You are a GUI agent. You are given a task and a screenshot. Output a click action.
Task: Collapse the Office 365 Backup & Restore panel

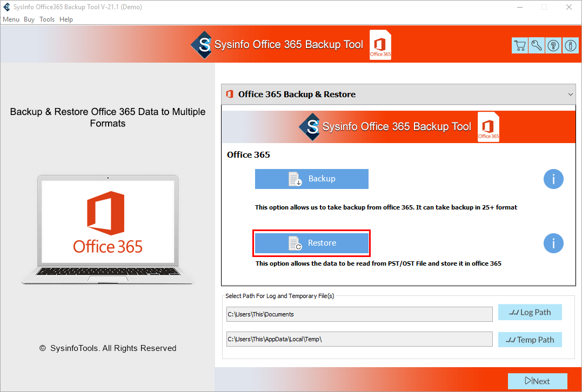pos(571,94)
